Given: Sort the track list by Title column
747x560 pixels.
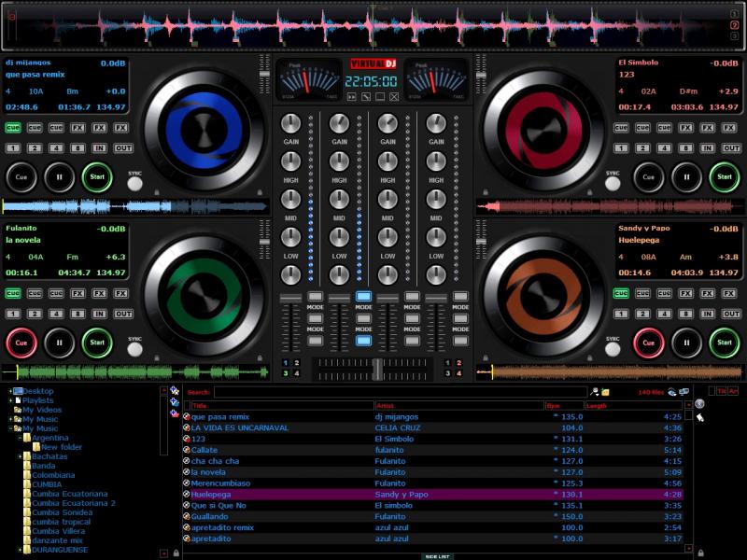Looking at the screenshot, I should (x=283, y=406).
